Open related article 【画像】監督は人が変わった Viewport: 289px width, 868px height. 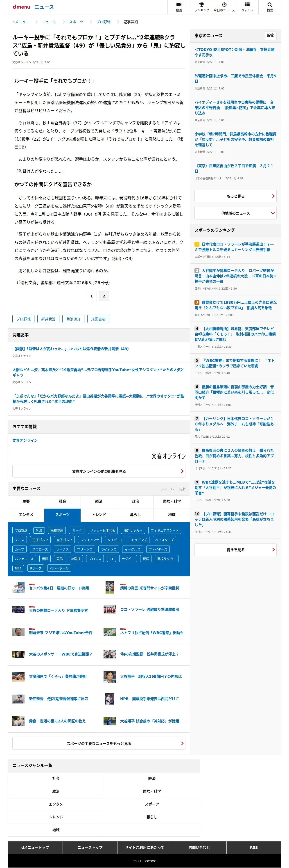tap(71, 349)
